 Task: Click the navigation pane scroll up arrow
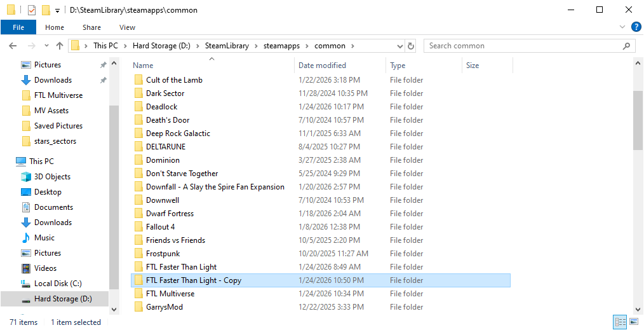tap(114, 64)
